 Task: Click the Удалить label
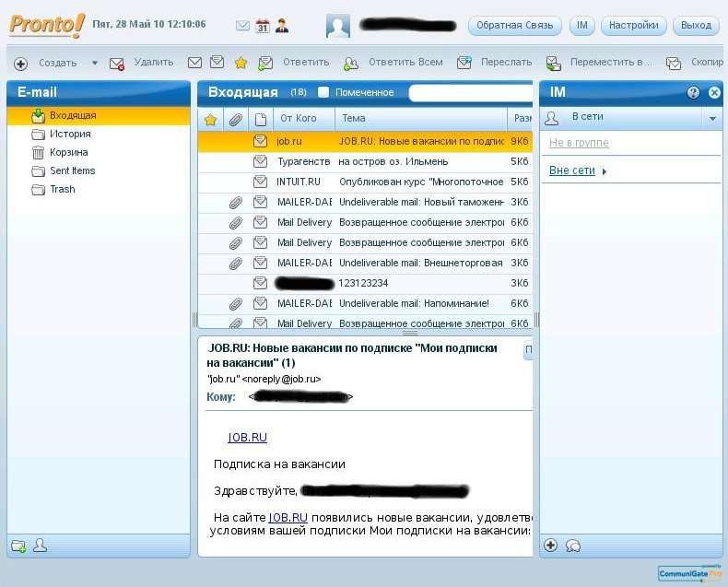click(154, 63)
